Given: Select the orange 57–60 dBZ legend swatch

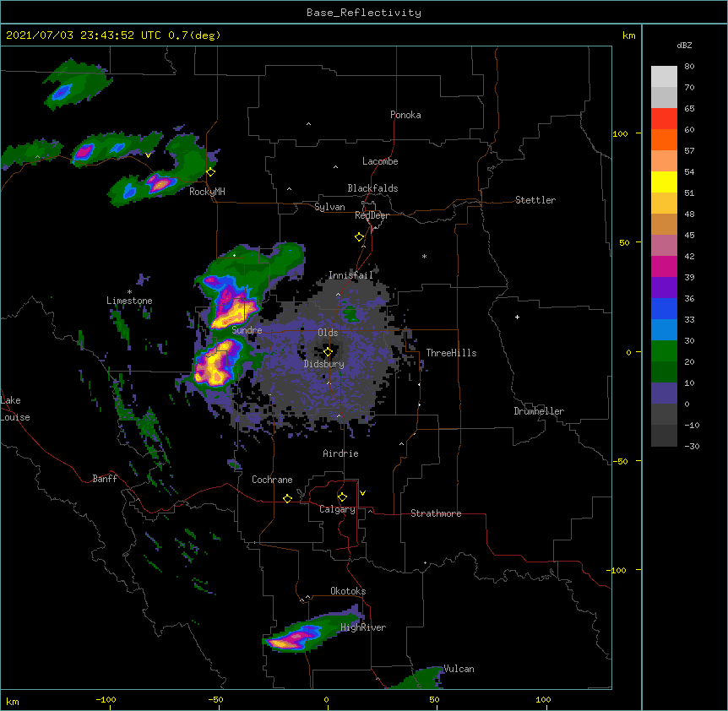Looking at the screenshot, I should click(x=664, y=139).
